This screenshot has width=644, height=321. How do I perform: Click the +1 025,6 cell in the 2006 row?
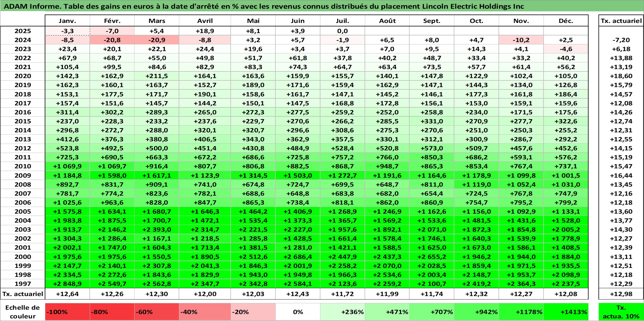pyautogui.click(x=67, y=203)
